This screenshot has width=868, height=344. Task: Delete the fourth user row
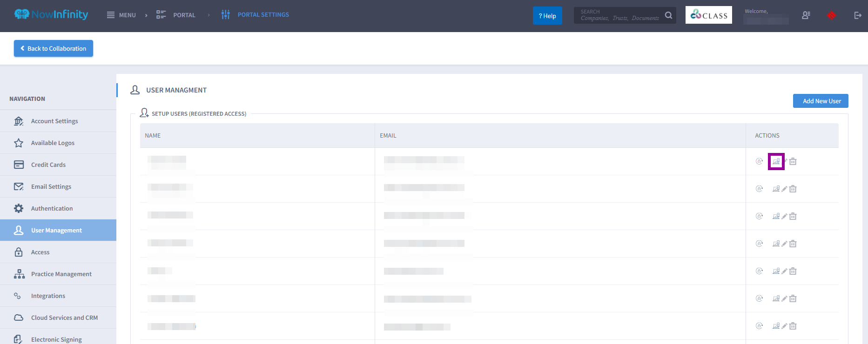[793, 244]
